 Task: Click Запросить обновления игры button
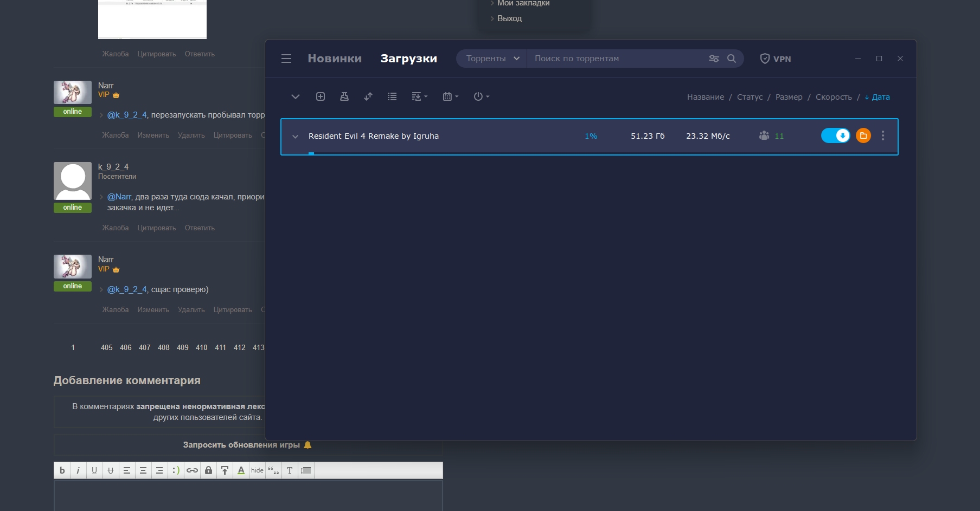pyautogui.click(x=247, y=445)
